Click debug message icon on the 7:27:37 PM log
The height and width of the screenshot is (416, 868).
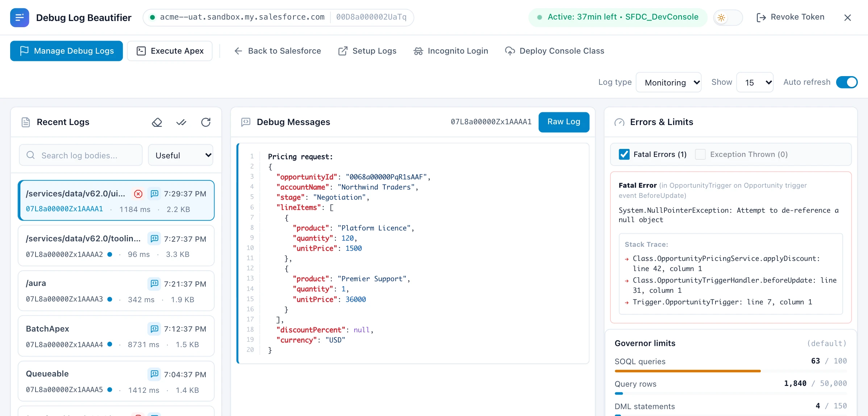point(154,239)
